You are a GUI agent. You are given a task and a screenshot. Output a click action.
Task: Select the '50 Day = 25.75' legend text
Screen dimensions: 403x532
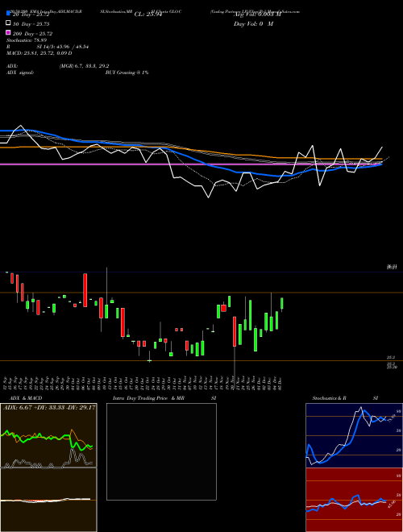click(31, 24)
